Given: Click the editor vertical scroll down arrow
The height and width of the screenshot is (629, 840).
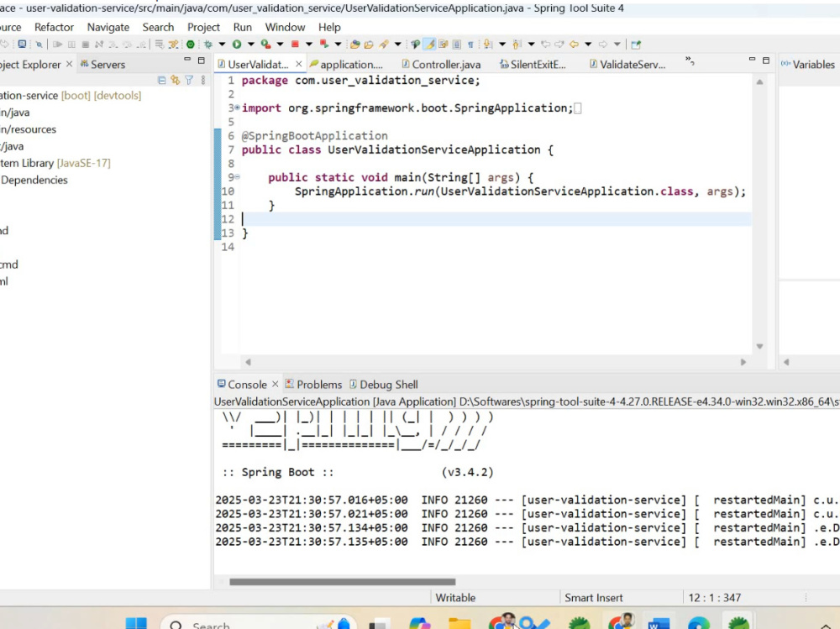Looking at the screenshot, I should click(759, 346).
